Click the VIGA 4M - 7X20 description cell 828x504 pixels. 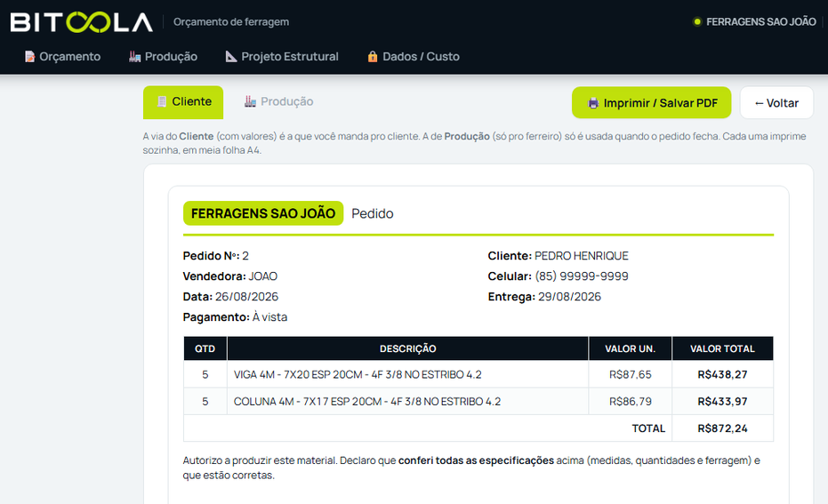pos(407,375)
